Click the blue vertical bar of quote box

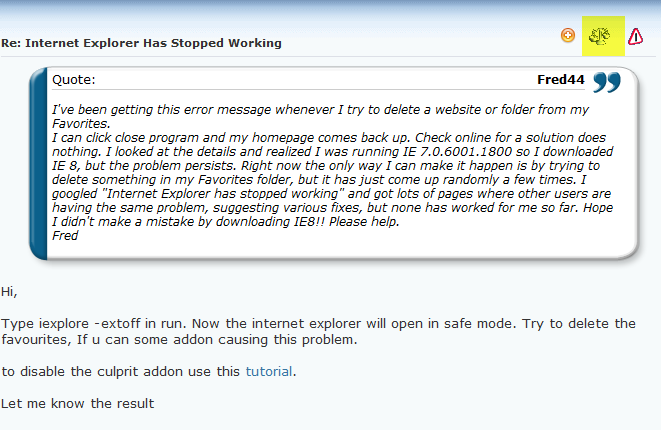point(38,164)
